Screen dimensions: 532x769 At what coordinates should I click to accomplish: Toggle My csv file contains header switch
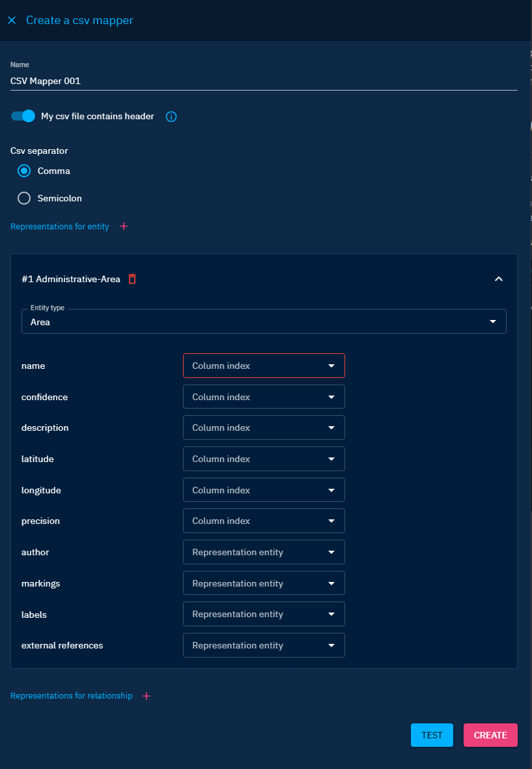(x=23, y=116)
